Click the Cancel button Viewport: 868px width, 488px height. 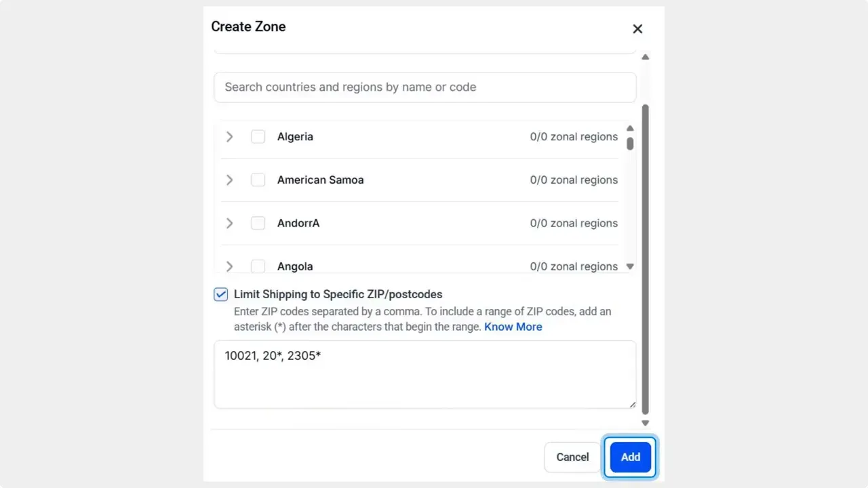point(572,457)
